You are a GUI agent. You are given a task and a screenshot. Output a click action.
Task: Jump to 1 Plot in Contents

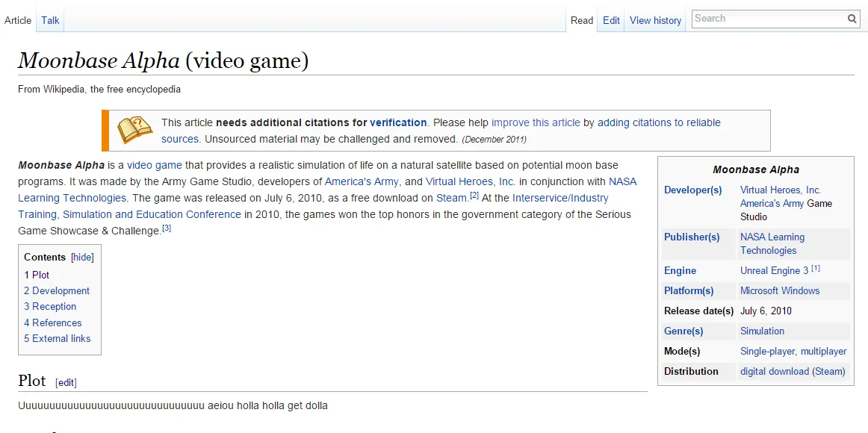point(37,275)
